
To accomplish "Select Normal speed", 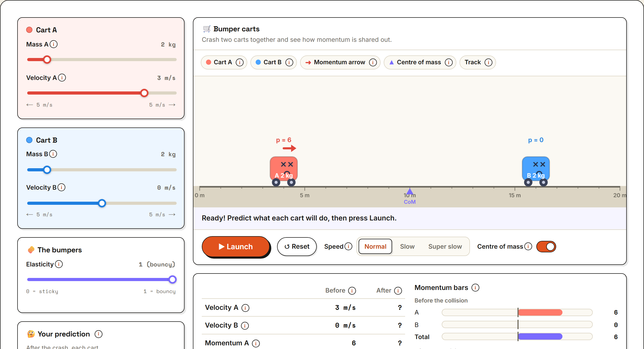I will (375, 246).
